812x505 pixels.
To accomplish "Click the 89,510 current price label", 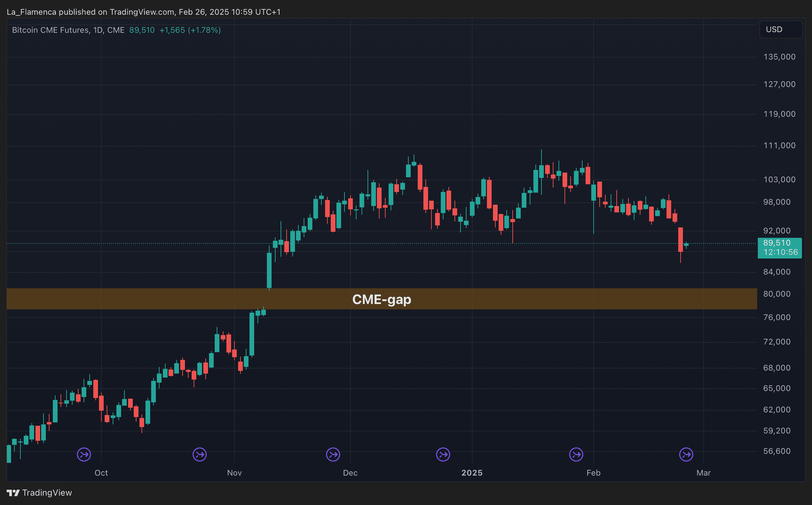I will (x=777, y=243).
